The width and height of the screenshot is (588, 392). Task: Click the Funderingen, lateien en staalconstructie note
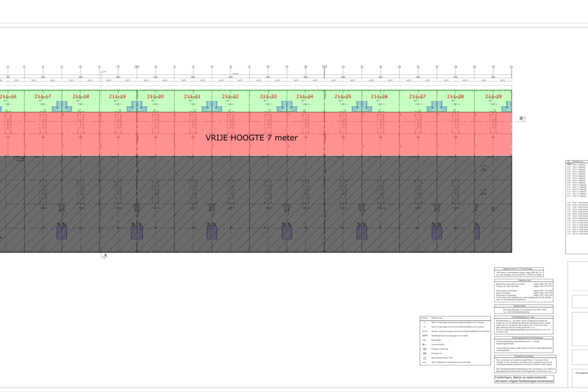(524, 379)
